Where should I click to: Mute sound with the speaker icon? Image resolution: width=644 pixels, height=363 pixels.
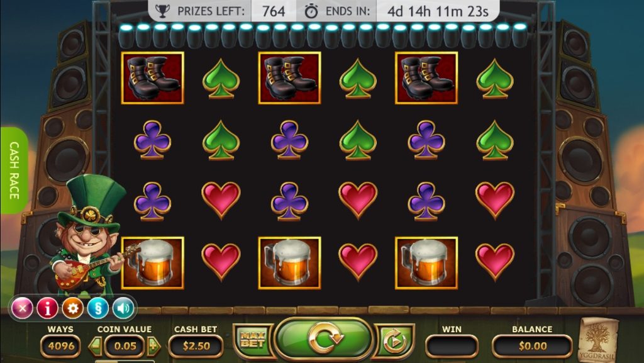pyautogui.click(x=123, y=308)
